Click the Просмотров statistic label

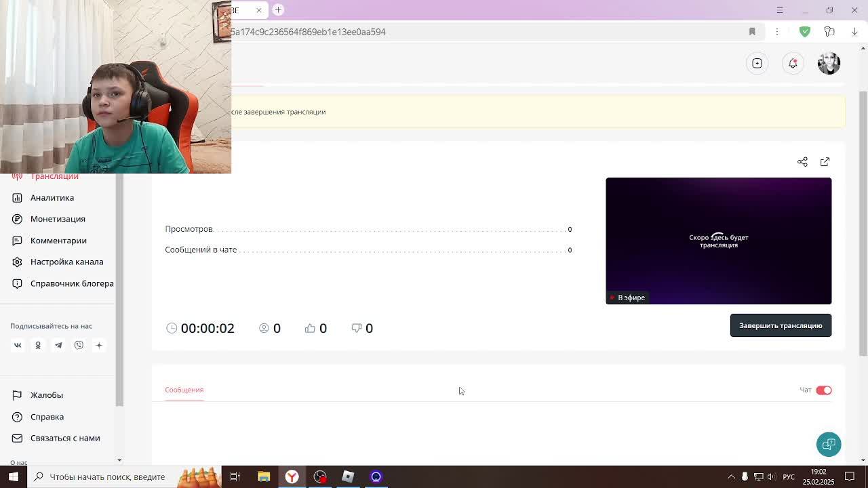point(189,229)
